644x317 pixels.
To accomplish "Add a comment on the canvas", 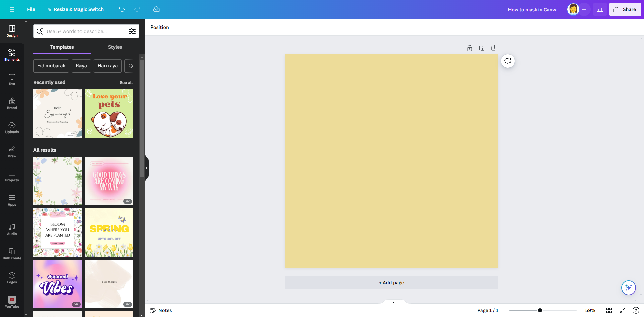I will point(508,61).
